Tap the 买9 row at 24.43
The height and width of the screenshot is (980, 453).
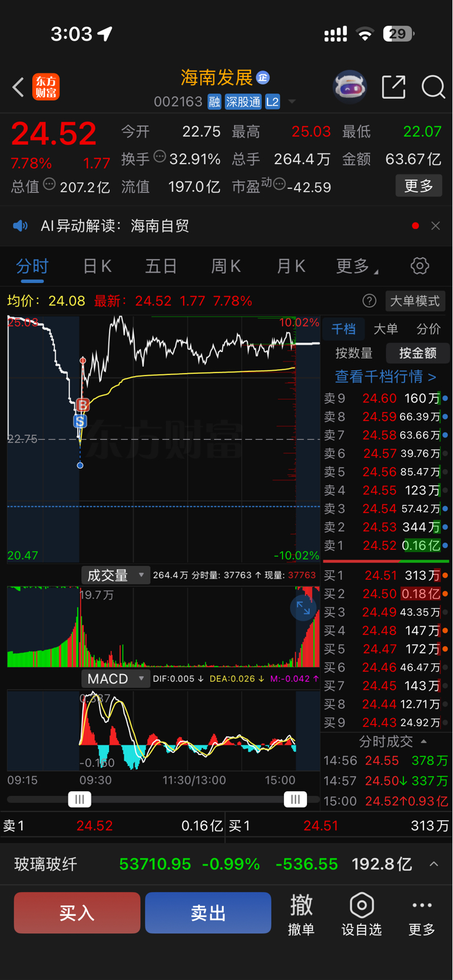click(x=386, y=722)
